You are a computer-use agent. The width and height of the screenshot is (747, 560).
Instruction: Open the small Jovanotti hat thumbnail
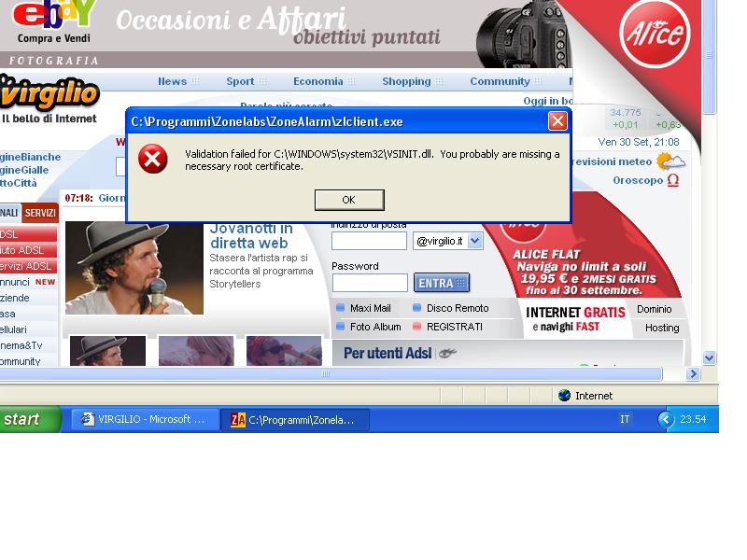pos(107,351)
